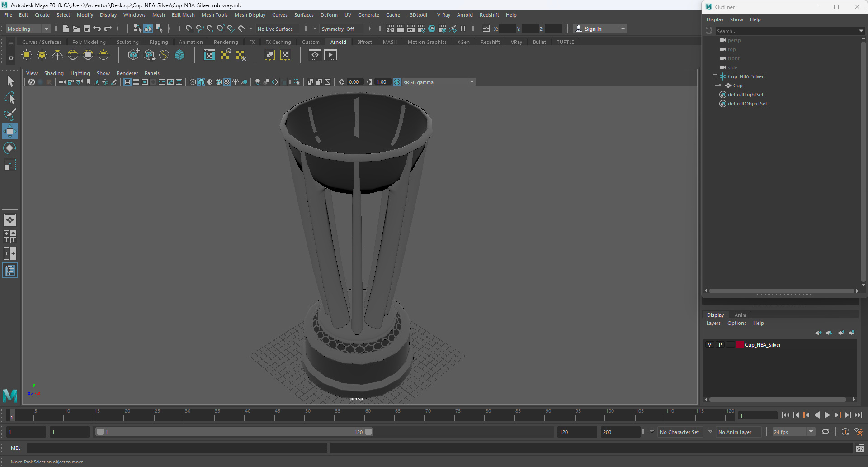868x467 pixels.
Task: Open the V-Ray menu
Action: [443, 15]
